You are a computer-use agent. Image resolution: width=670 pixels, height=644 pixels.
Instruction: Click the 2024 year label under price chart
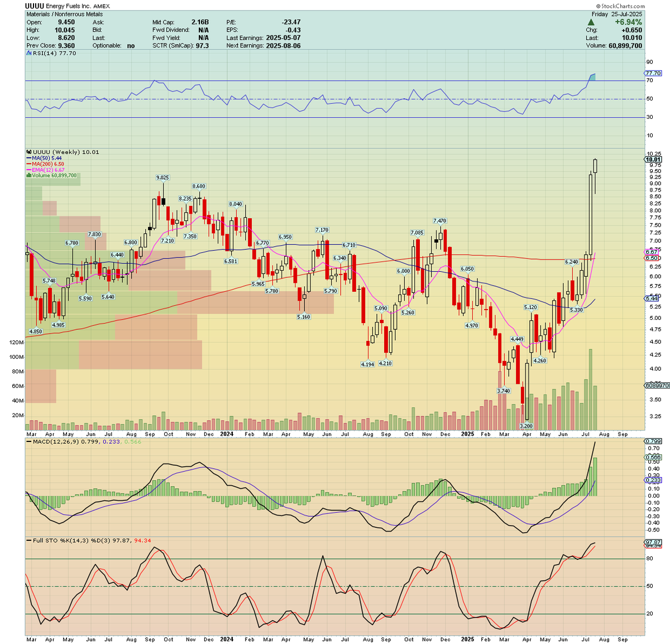click(x=227, y=434)
